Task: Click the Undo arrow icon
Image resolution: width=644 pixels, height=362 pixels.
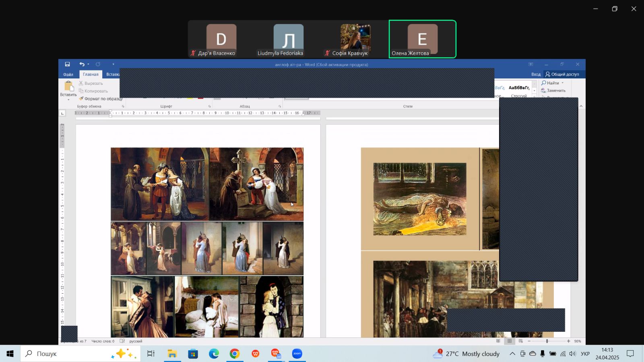Action: pos(82,64)
